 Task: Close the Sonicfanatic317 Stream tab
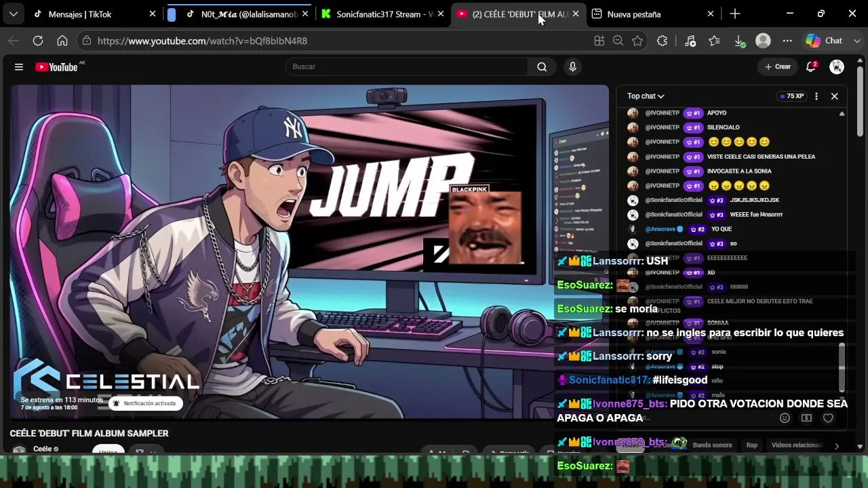(x=441, y=14)
